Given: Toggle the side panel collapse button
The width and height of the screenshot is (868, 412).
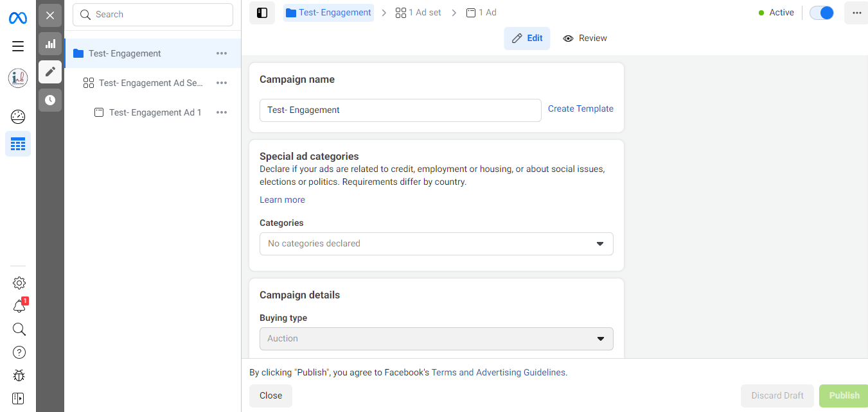Looking at the screenshot, I should tap(262, 13).
